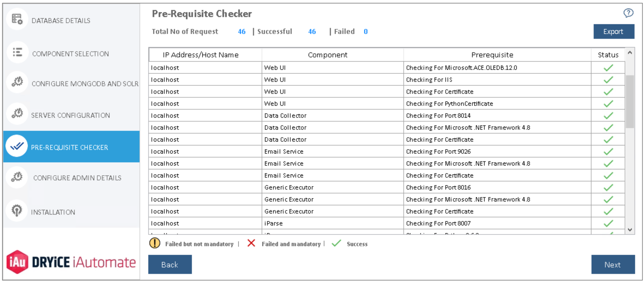This screenshot has height=283, width=644.
Task: Click the Back button
Action: [x=170, y=264]
